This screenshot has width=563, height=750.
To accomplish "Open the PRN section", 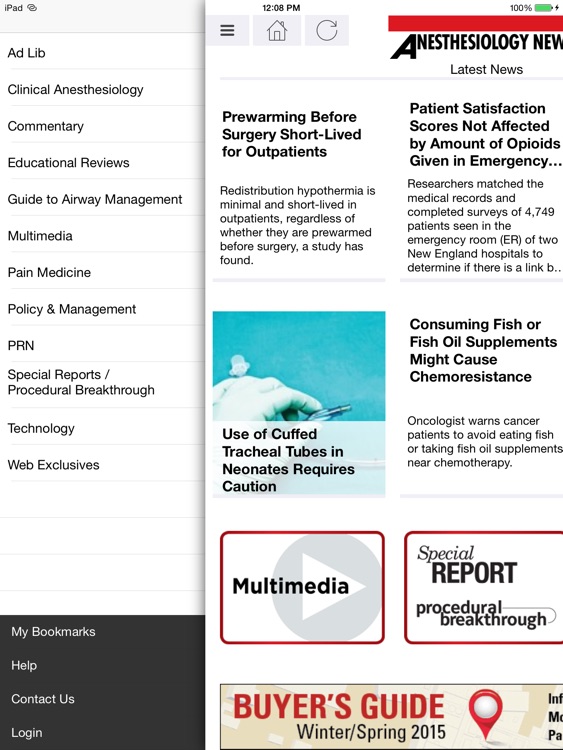I will click(x=102, y=345).
